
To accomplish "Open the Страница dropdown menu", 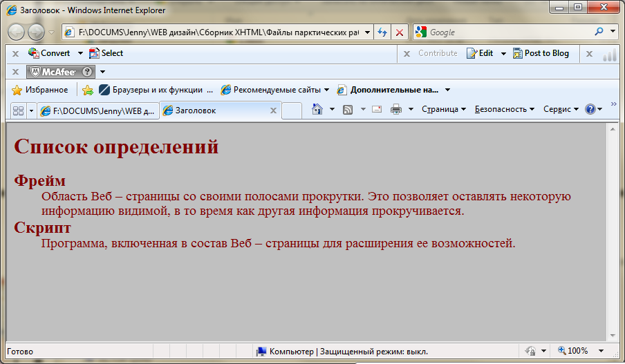I will click(x=443, y=110).
